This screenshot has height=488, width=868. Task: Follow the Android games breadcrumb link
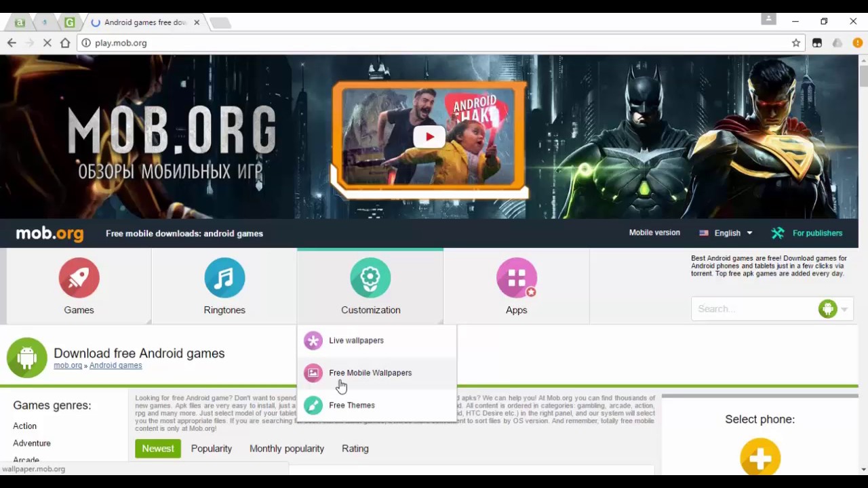tap(116, 365)
